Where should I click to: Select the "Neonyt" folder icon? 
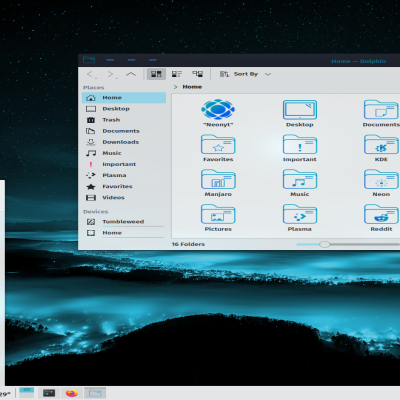pos(218,109)
